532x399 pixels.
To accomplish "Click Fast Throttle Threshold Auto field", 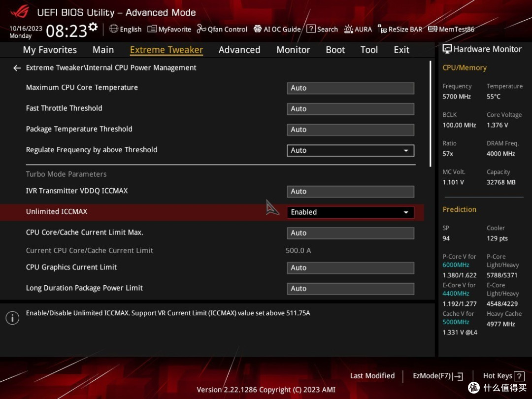I will click(x=351, y=109).
